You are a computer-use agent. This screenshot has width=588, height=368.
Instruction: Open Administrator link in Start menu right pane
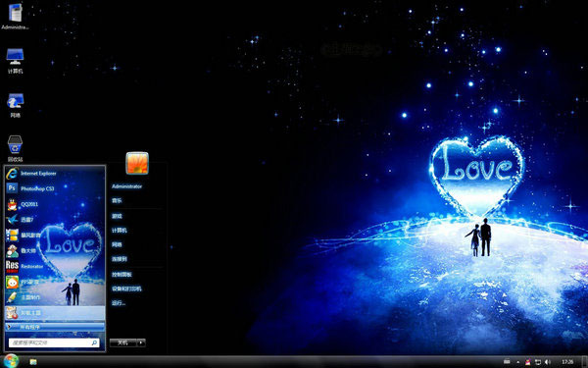point(126,186)
